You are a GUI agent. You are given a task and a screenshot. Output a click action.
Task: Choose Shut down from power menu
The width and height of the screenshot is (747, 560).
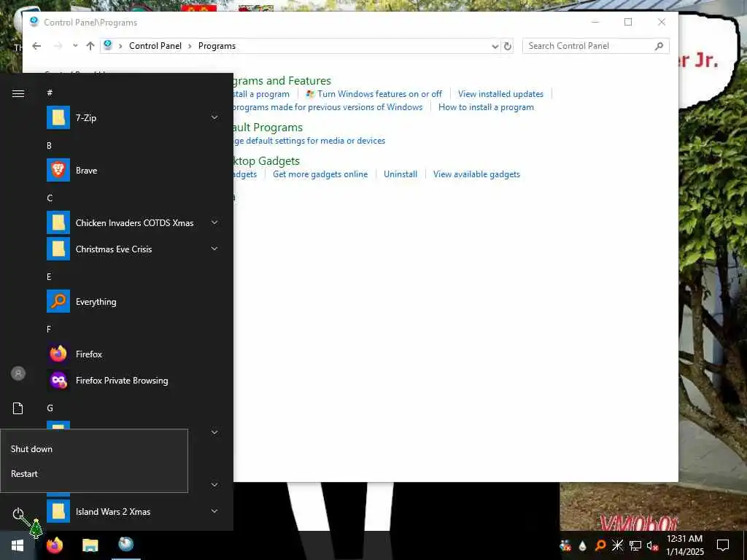click(94, 449)
